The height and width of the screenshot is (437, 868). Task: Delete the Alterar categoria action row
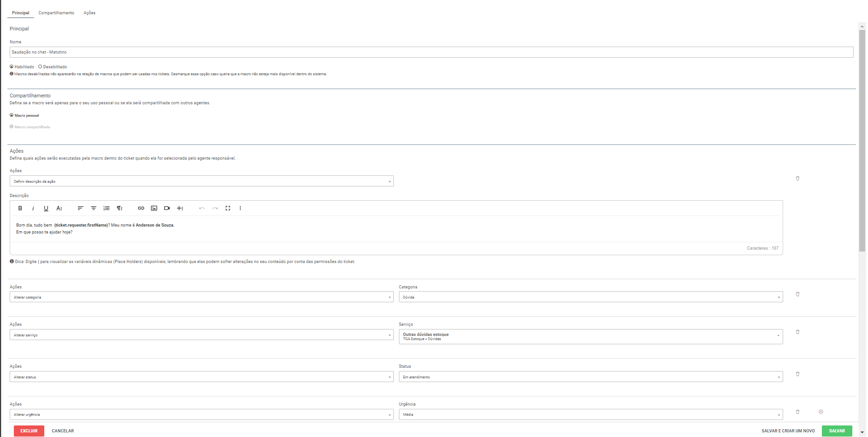point(797,294)
